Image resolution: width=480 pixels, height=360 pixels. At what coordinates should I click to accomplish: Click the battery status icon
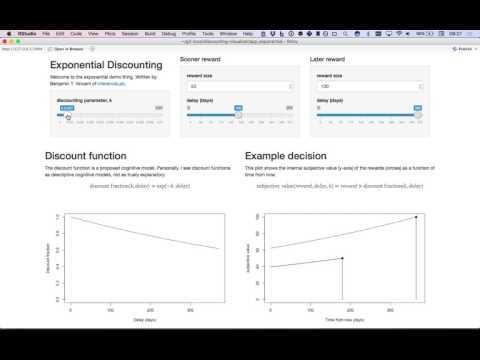tap(425, 34)
